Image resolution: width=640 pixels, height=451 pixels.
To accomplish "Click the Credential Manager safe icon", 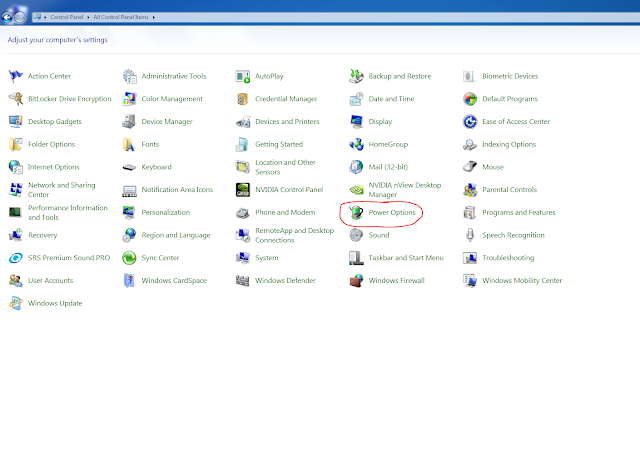I will (x=243, y=99).
